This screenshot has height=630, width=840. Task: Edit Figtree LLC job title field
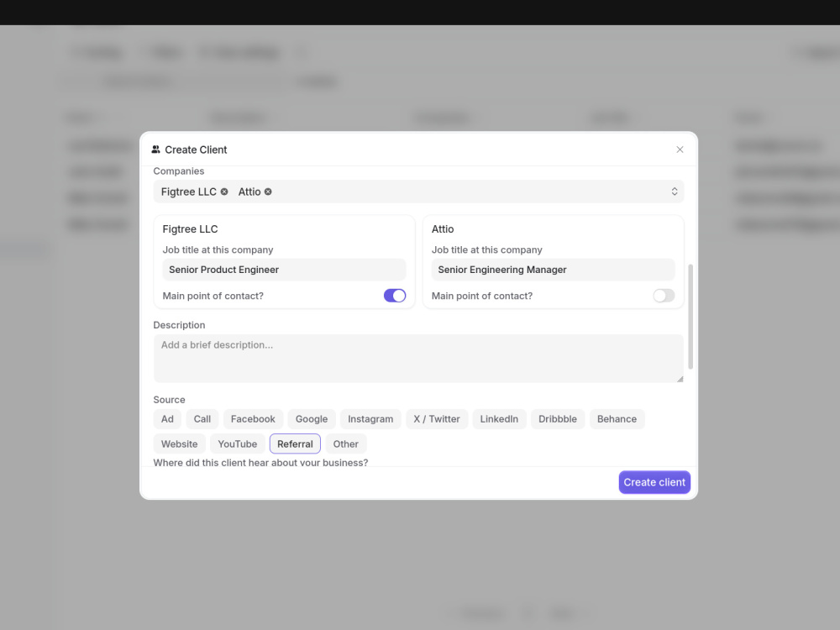point(284,270)
